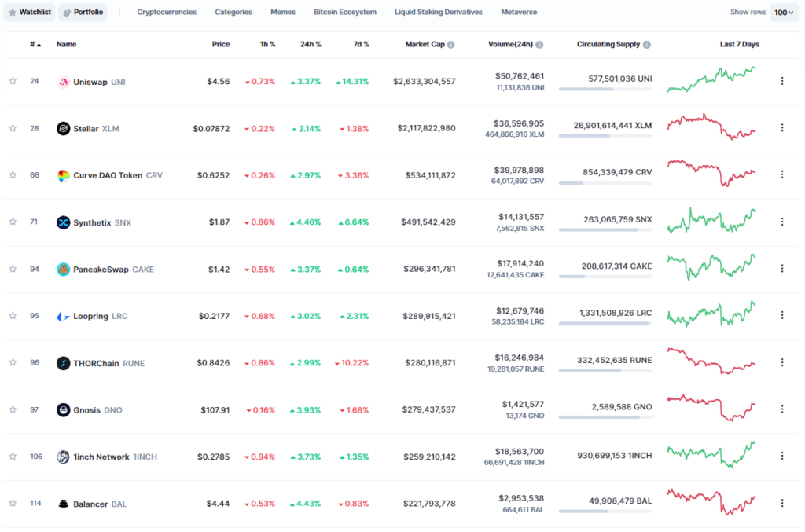Viewport: 805px width, 532px height.
Task: Click the Uniswap last 7 days sparkline
Action: (711, 79)
